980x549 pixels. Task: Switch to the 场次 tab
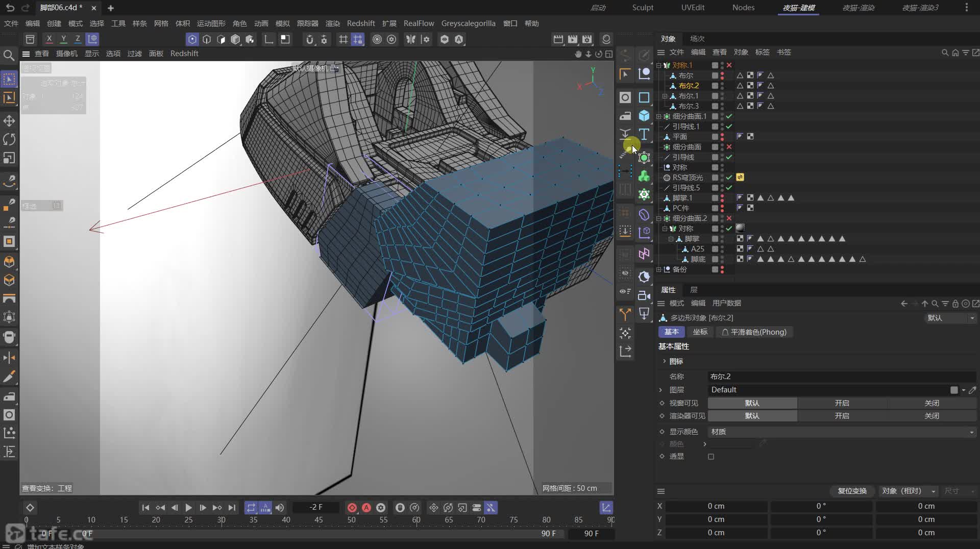point(697,39)
